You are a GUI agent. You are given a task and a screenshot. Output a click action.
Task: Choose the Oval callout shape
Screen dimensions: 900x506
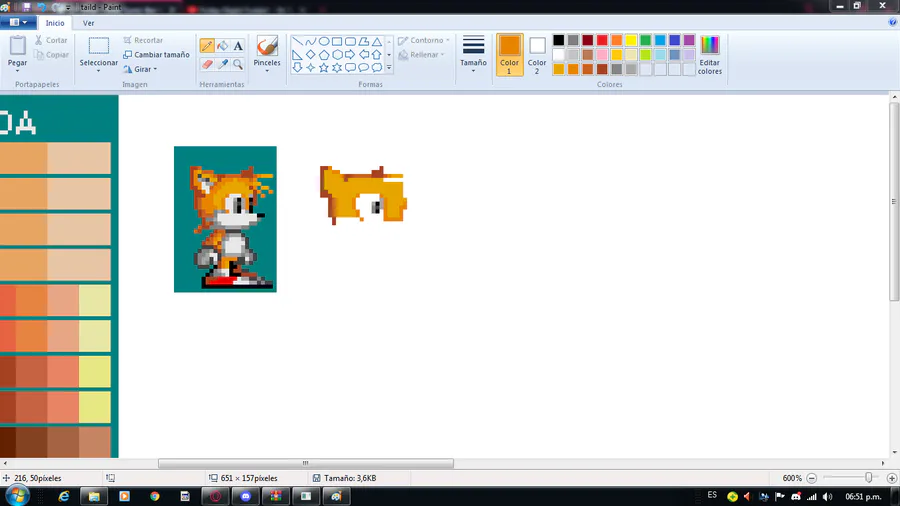tap(363, 68)
